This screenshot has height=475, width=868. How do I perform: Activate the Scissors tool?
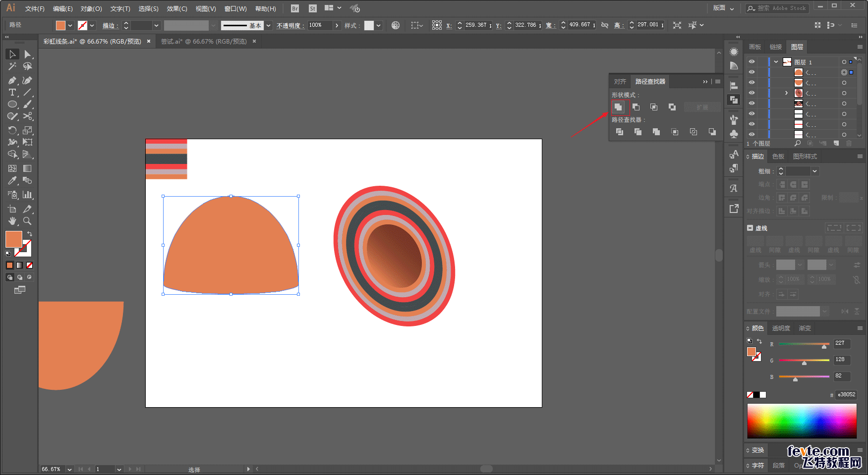click(x=28, y=116)
